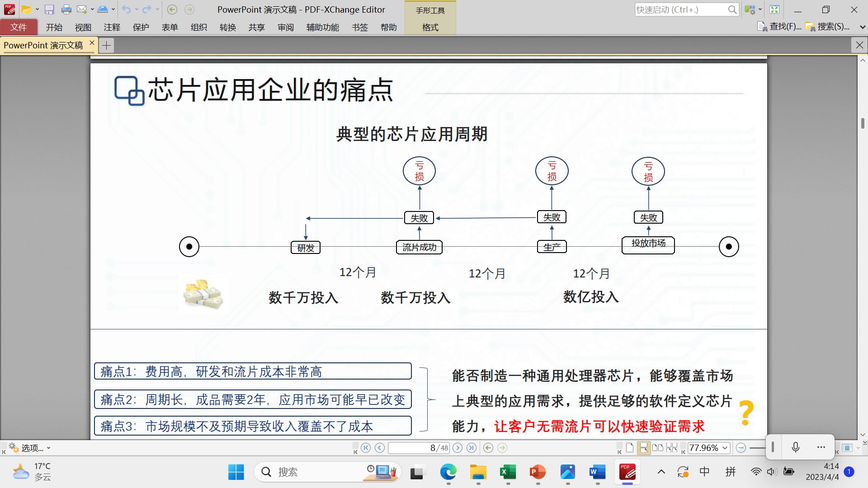
Task: Open the 转换 ribbon tab
Action: coord(227,27)
